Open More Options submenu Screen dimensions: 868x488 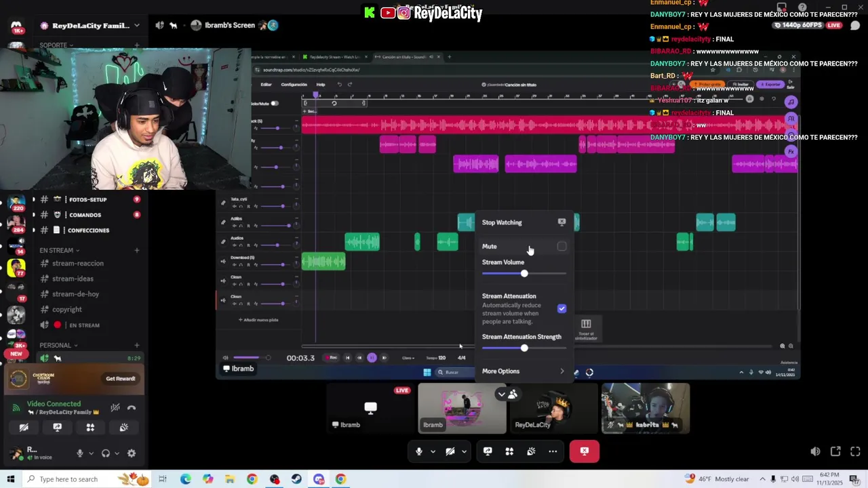524,371
